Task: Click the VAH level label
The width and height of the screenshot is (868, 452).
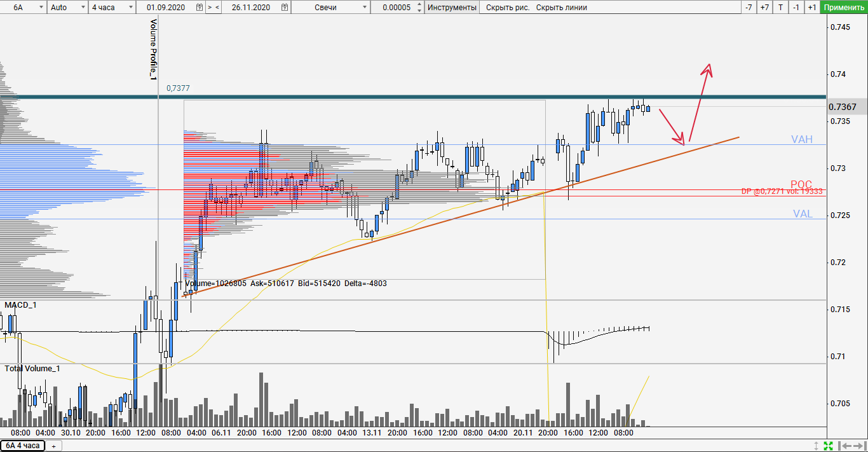Action: [x=802, y=139]
